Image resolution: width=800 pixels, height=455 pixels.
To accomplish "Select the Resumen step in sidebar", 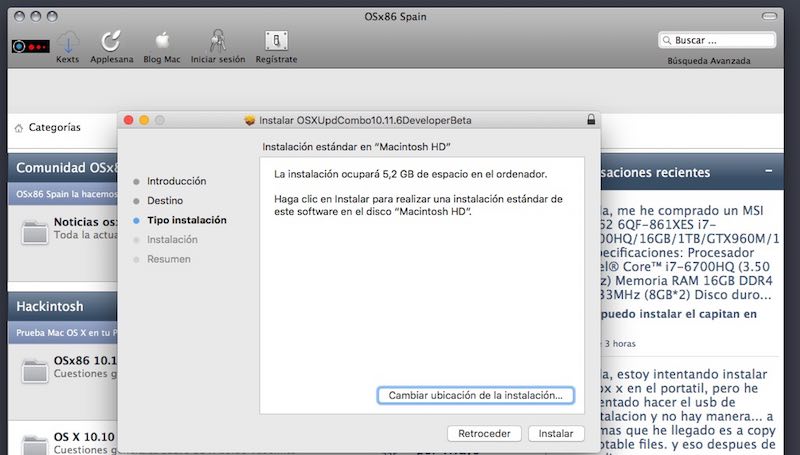I will pos(169,259).
